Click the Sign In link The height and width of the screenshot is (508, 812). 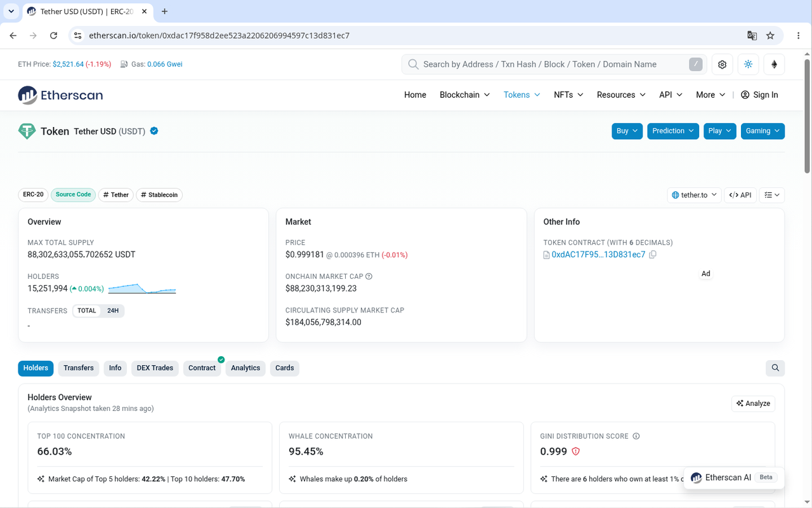click(759, 95)
